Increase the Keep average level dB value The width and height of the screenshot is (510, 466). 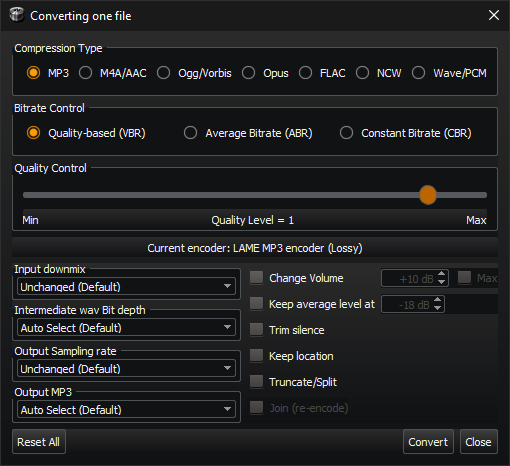click(x=437, y=300)
